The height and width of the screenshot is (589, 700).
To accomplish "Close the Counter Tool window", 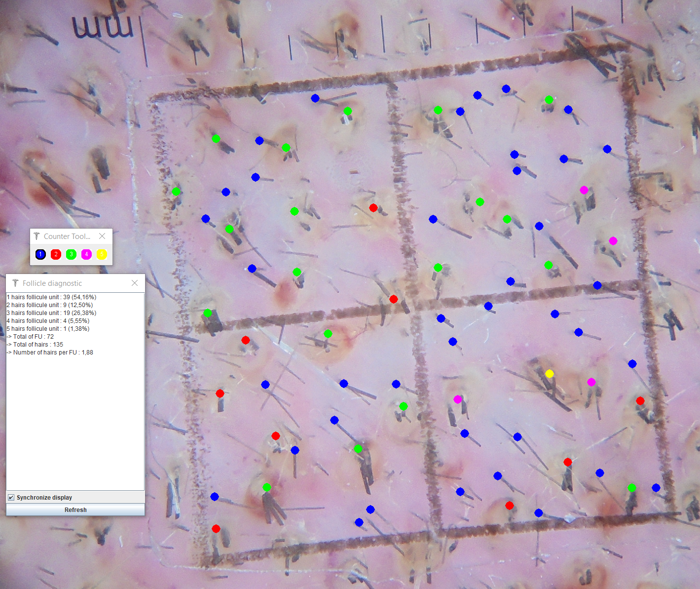I will pyautogui.click(x=102, y=236).
